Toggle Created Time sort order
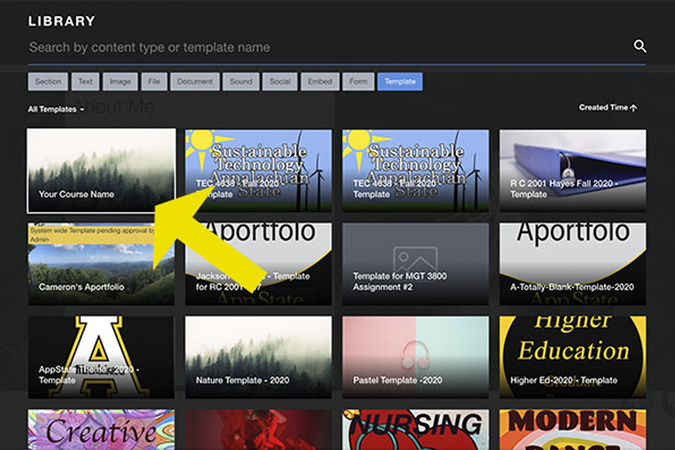675x450 pixels. (607, 108)
